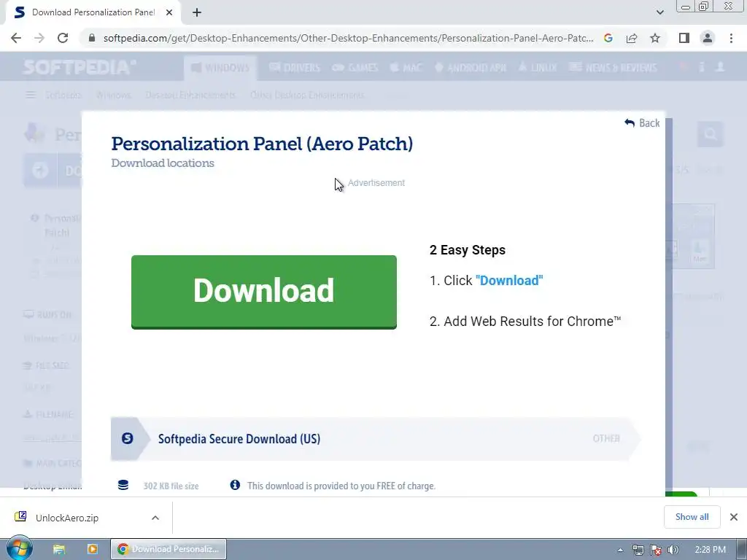The height and width of the screenshot is (560, 747).
Task: Click the UnlockAero.zip file icon
Action: (x=20, y=517)
